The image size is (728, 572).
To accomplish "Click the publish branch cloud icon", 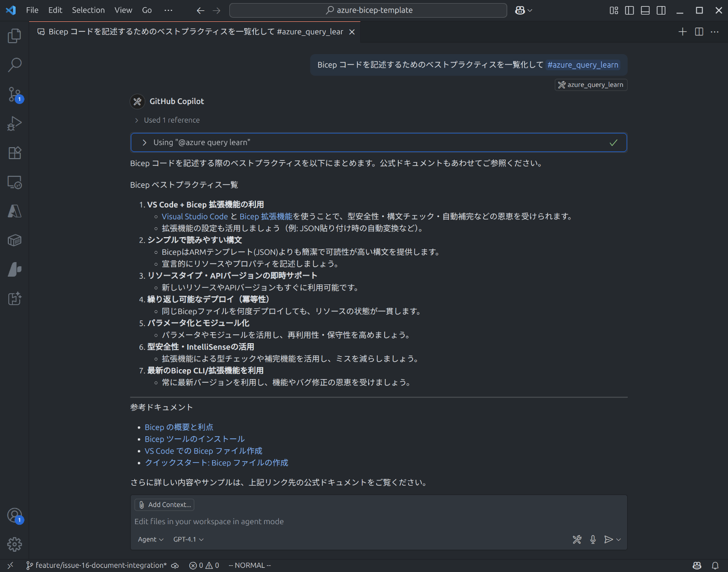I will 175,565.
